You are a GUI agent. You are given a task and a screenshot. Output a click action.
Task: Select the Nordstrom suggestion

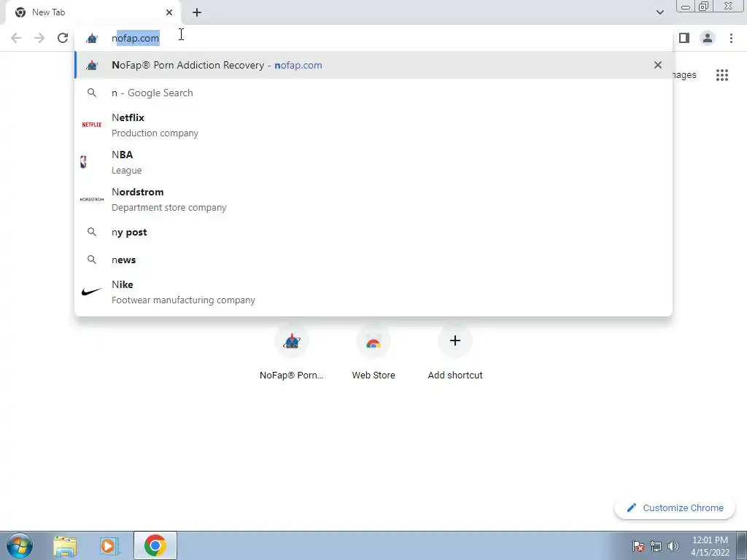point(373,199)
